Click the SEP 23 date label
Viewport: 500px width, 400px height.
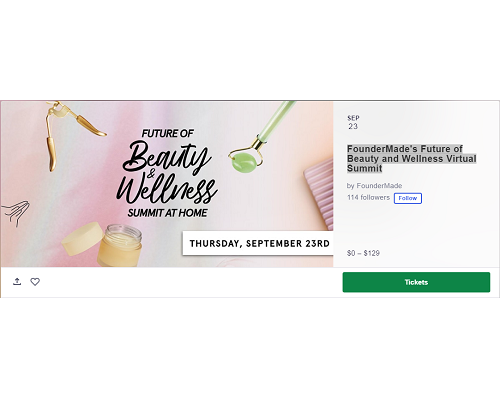click(353, 122)
